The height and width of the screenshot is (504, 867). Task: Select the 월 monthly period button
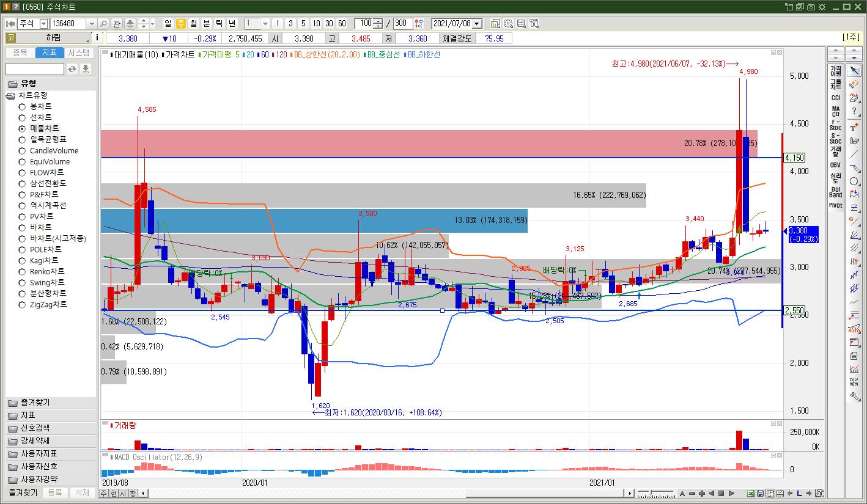[x=194, y=24]
